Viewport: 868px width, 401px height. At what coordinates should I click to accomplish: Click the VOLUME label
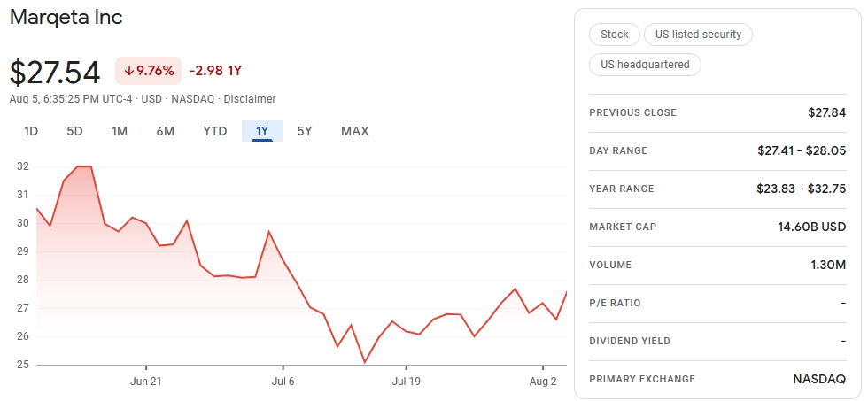pos(610,265)
